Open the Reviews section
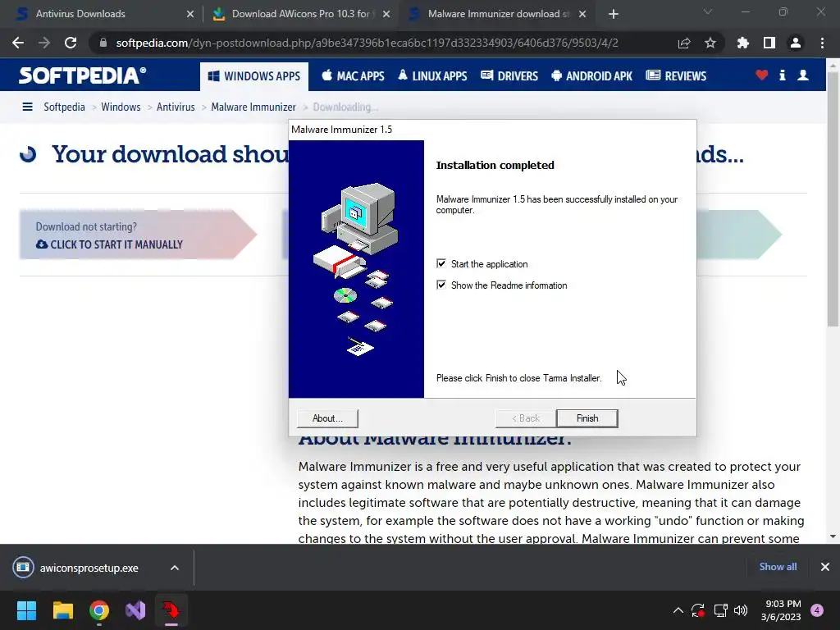Viewport: 840px width, 630px height. tap(676, 76)
